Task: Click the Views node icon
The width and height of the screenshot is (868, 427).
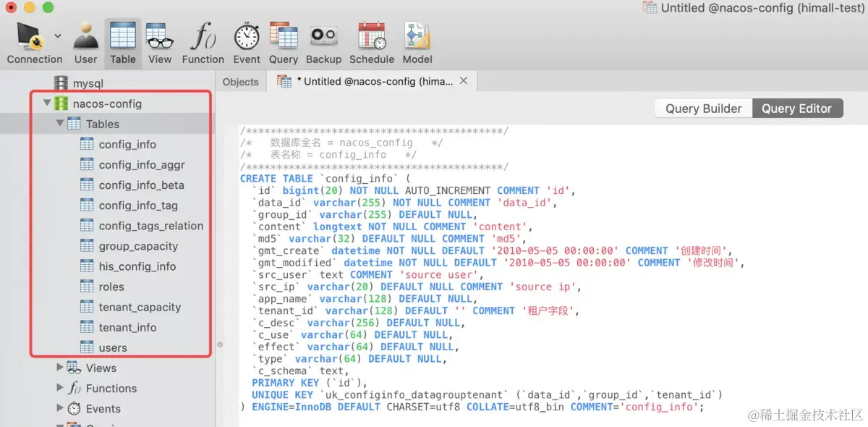Action: coord(74,368)
